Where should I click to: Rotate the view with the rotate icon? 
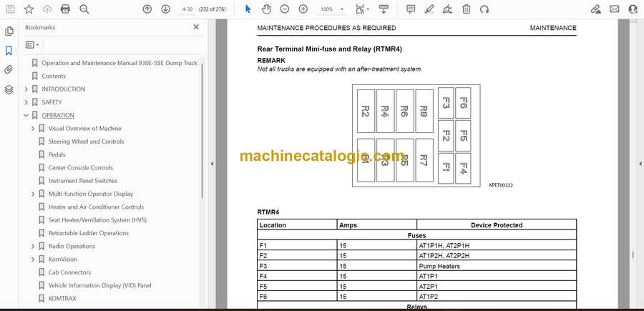[x=484, y=9]
